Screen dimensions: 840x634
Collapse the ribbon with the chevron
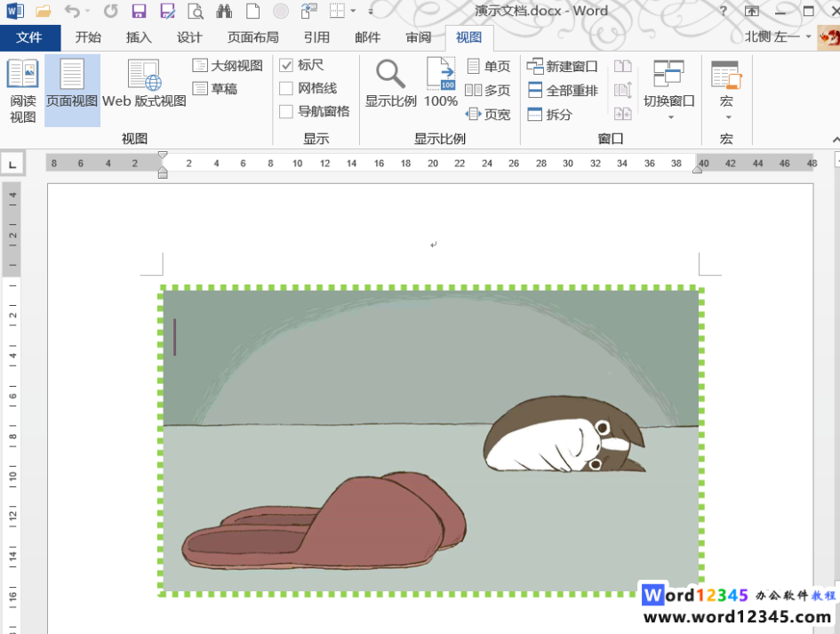(836, 140)
